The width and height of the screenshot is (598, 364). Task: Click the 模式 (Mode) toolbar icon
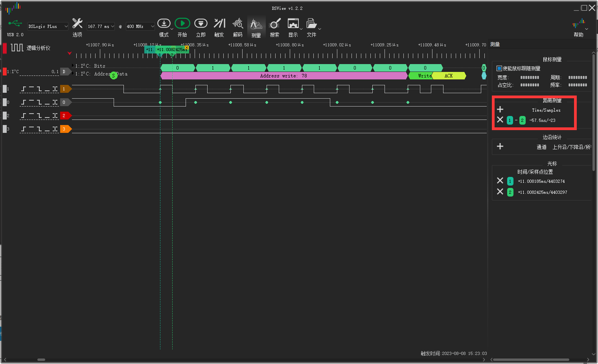coord(164,24)
